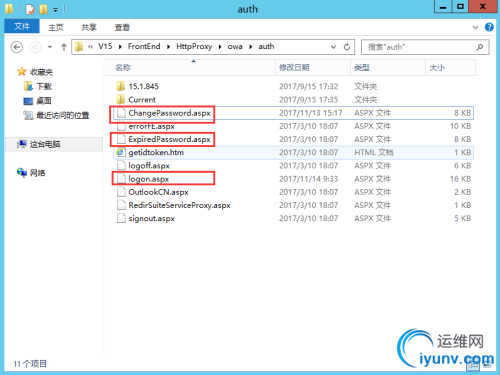
Task: Open the Customize Quick Access Toolbar dropdown
Action: coord(56,10)
